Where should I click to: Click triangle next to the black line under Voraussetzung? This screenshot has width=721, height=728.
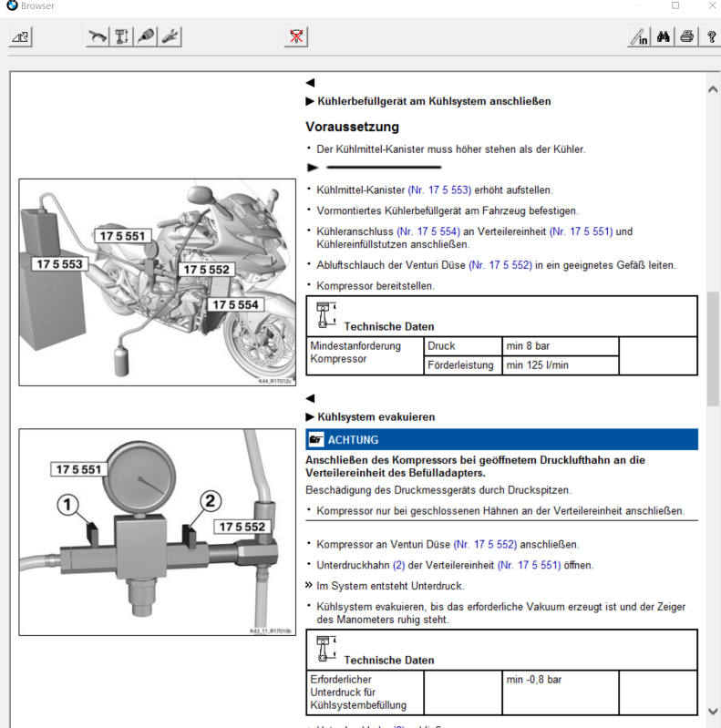[x=313, y=168]
